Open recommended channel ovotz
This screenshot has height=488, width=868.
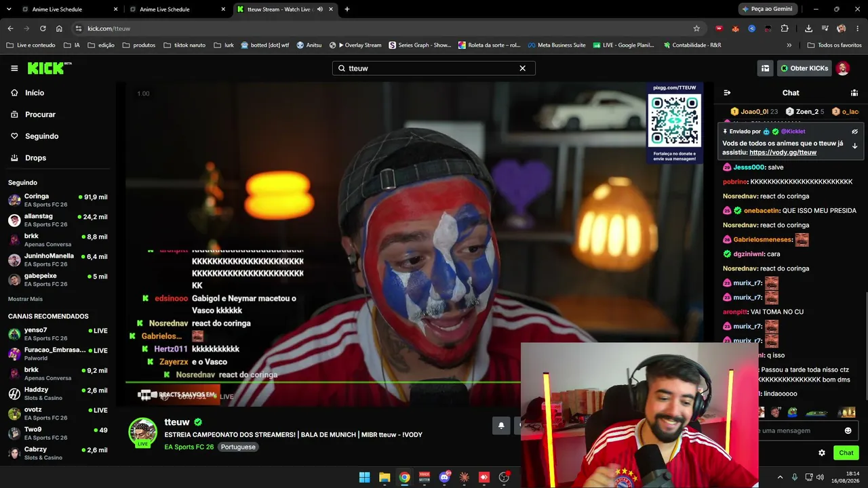coord(58,413)
